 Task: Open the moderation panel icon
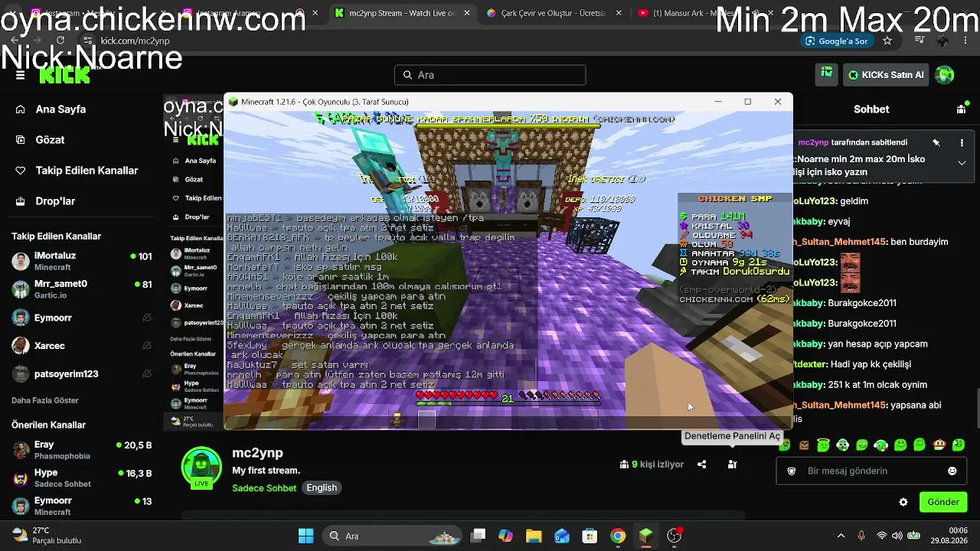(x=732, y=465)
